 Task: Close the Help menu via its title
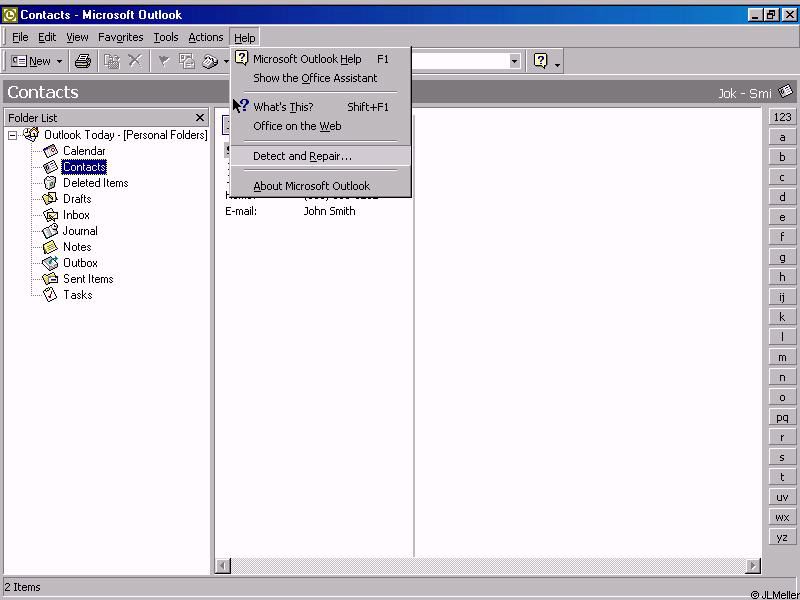click(x=244, y=38)
